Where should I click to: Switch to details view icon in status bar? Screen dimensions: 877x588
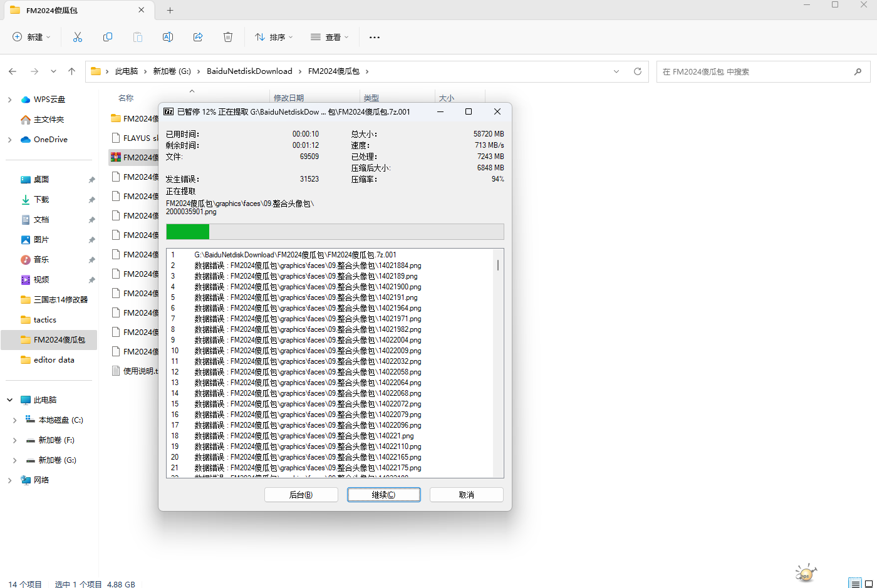(855, 584)
